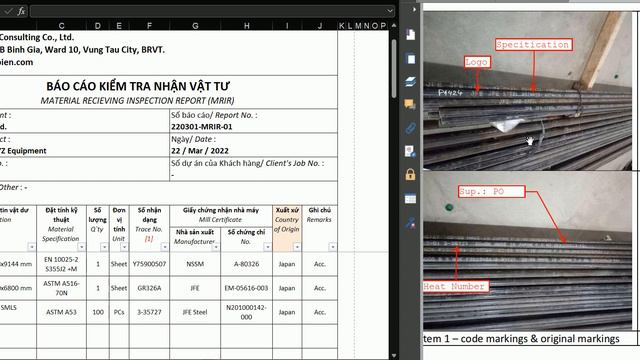The height and width of the screenshot is (360, 640).
Task: Select column J header
Action: (320, 26)
